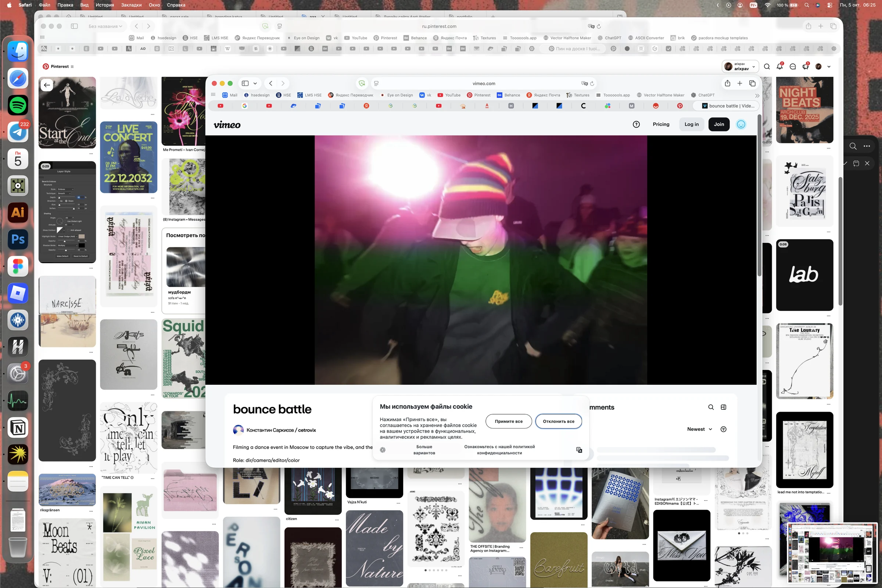
Task: Toggle the comments panel layout icon
Action: pyautogui.click(x=723, y=407)
